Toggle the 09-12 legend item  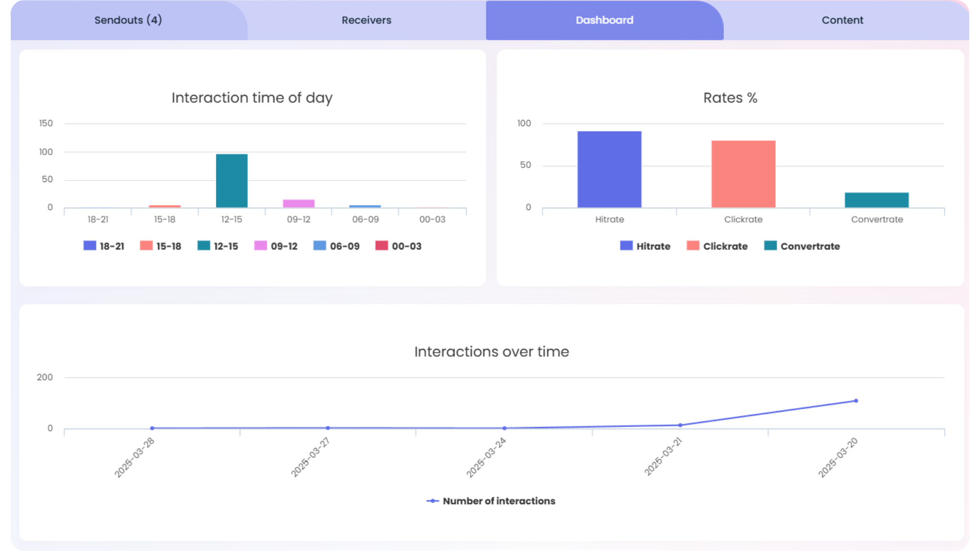276,246
